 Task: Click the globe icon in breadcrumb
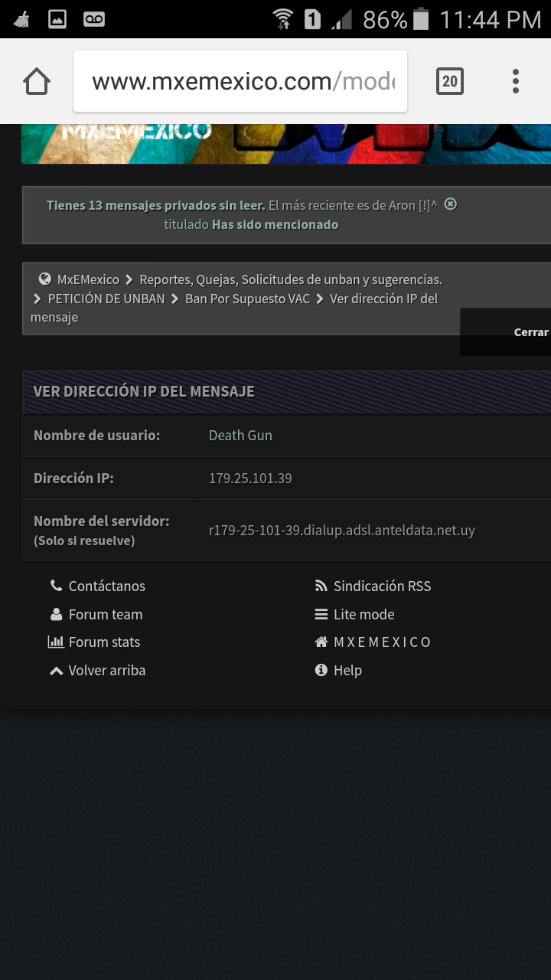[44, 279]
